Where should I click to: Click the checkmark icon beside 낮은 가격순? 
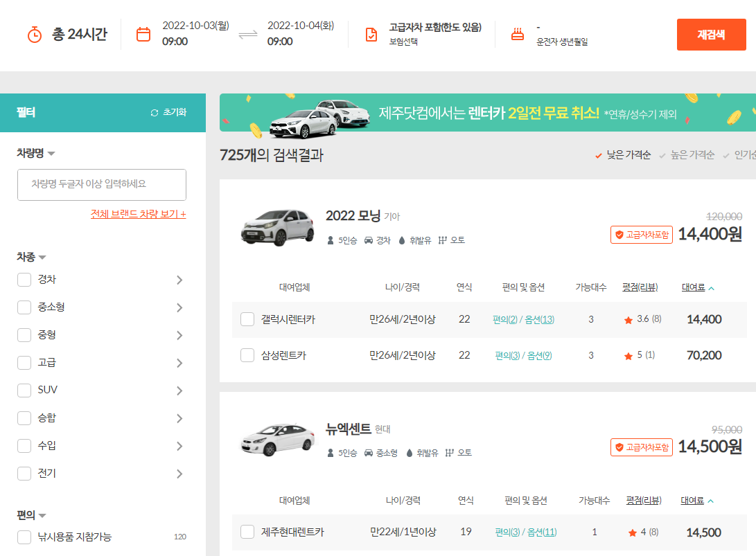click(598, 156)
